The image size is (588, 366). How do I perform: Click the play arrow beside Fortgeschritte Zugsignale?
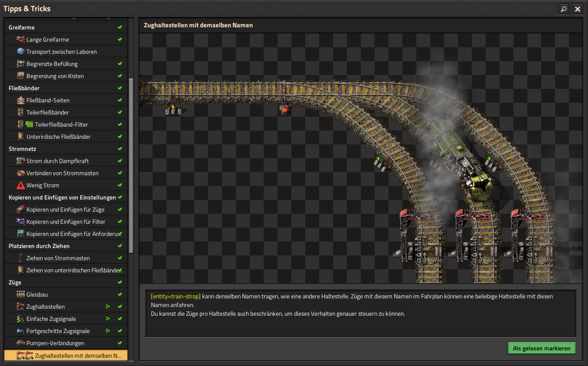[108, 331]
